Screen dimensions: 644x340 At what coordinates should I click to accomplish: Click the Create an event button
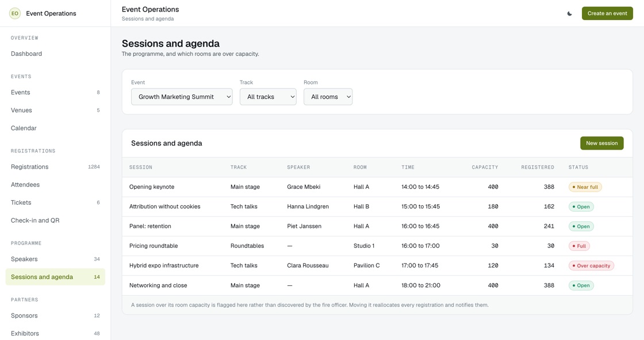click(607, 14)
